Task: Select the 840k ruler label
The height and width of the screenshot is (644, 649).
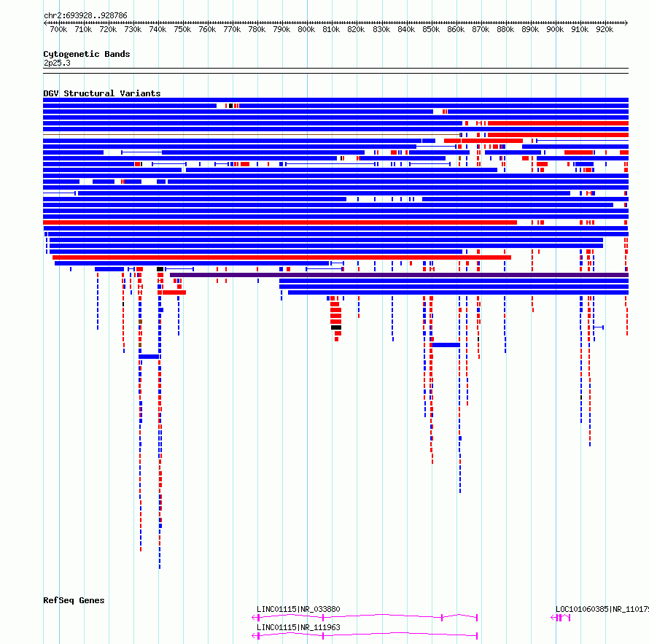Action: (406, 29)
